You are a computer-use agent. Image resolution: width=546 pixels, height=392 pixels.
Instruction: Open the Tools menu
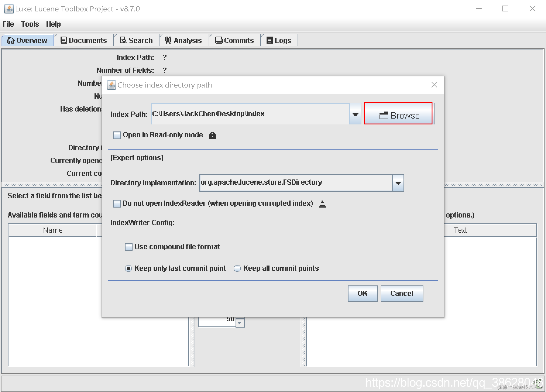pyautogui.click(x=30, y=24)
